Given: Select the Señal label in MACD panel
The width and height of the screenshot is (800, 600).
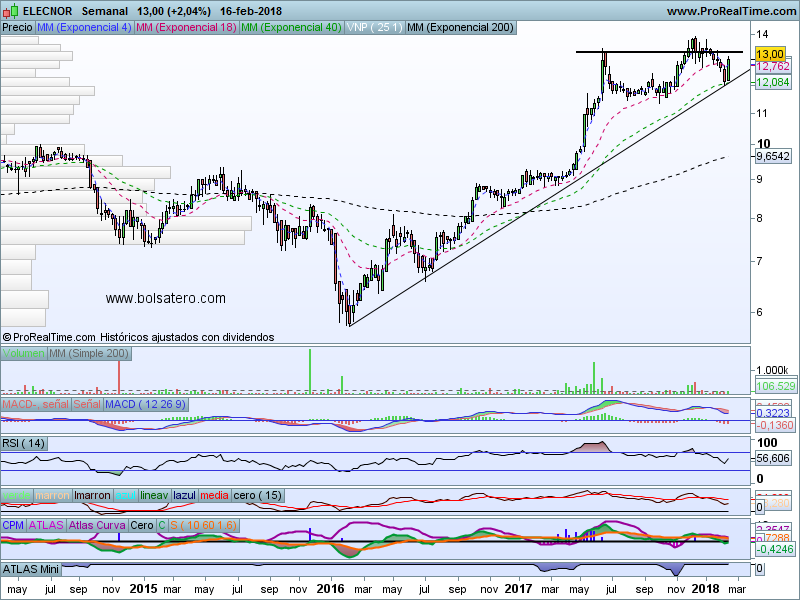Looking at the screenshot, I should pos(87,403).
